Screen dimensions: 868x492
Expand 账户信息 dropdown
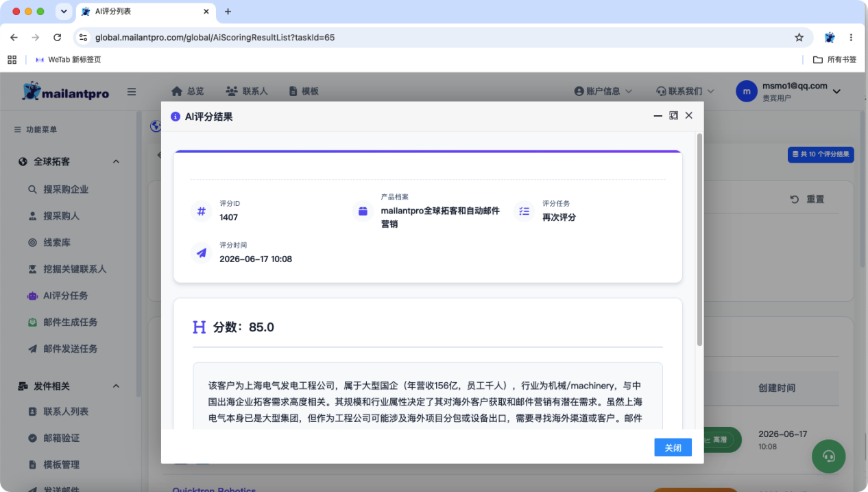click(x=603, y=91)
